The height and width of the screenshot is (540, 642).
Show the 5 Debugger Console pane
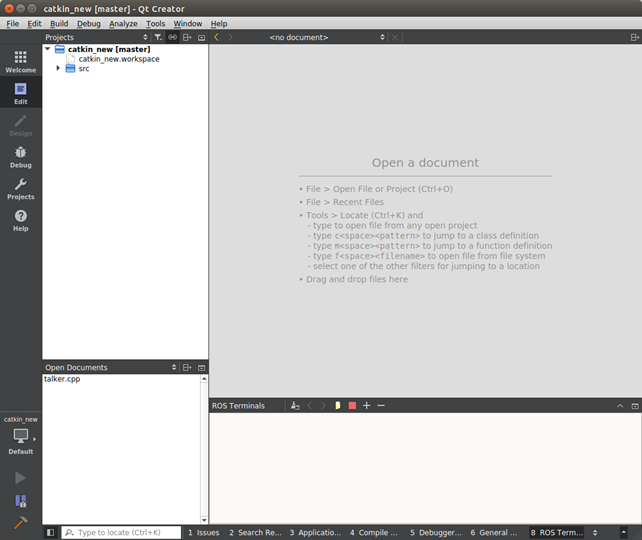tap(436, 532)
